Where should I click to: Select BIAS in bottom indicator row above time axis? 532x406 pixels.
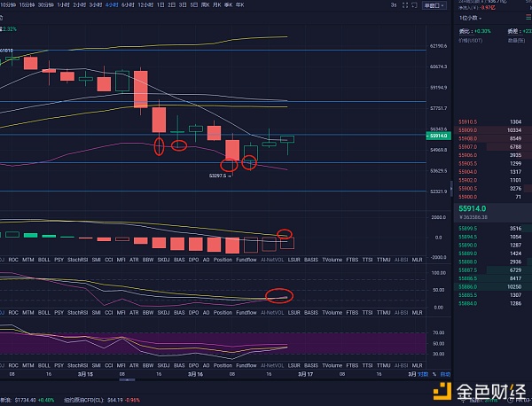tap(179, 365)
